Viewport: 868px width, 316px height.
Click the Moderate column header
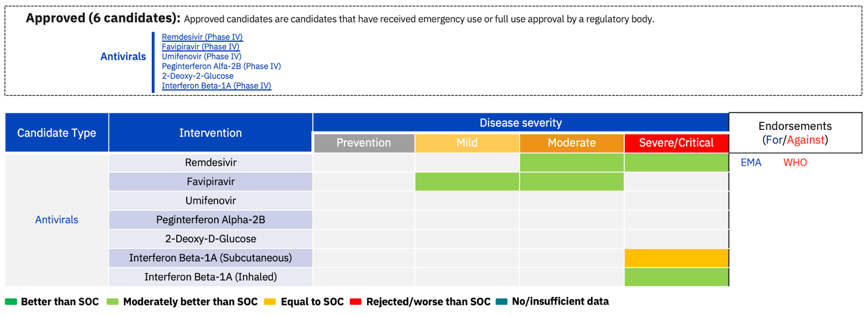pyautogui.click(x=571, y=143)
